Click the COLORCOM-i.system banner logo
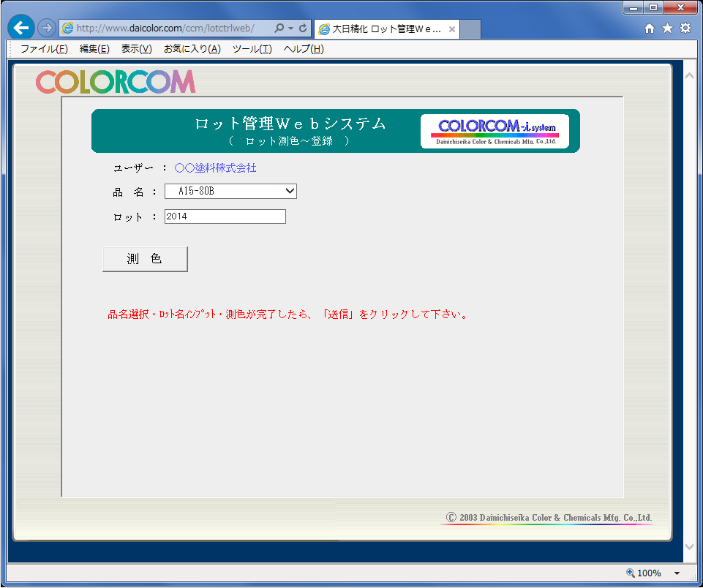Image resolution: width=703 pixels, height=588 pixels. coord(495,132)
